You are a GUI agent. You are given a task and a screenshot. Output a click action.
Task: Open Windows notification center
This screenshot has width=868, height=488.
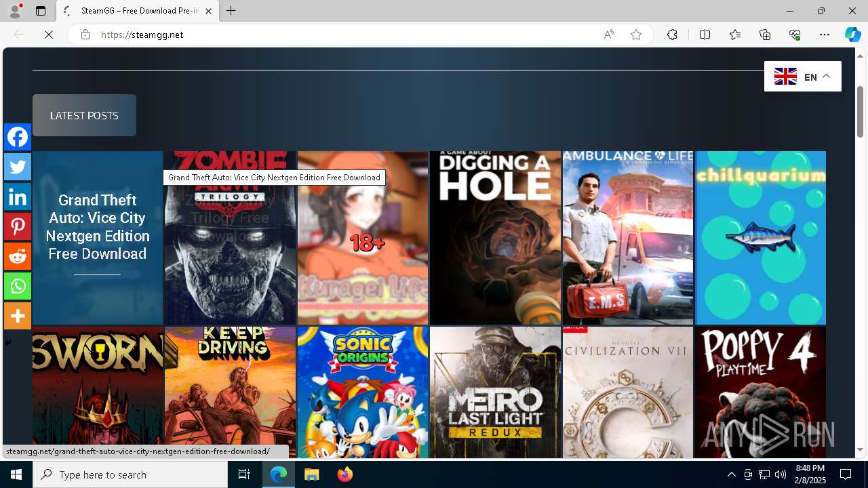(x=846, y=474)
